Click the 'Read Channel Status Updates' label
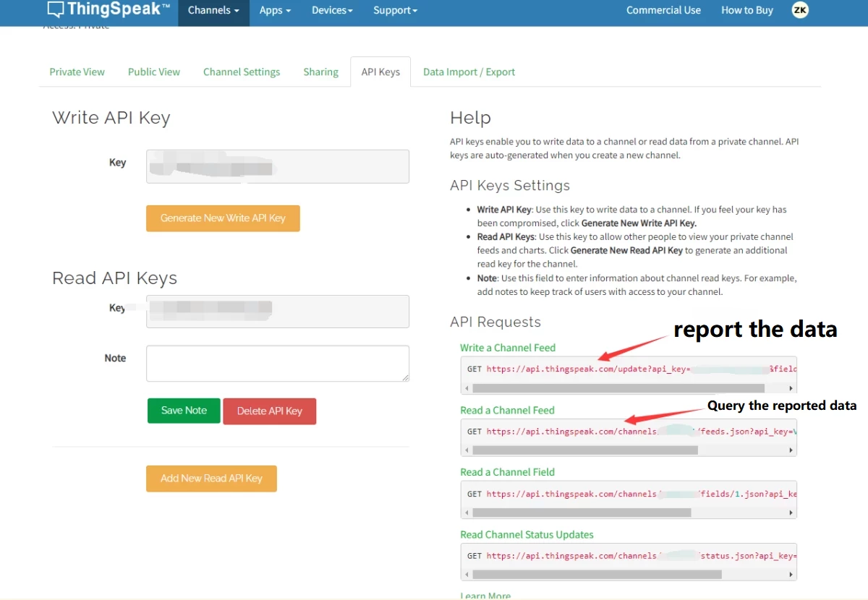 point(527,535)
